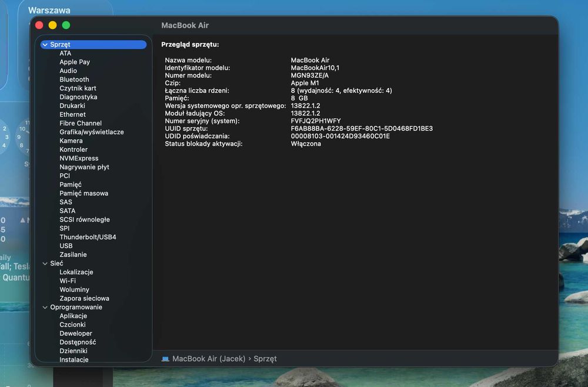The image size is (588, 387).
Task: Open the SPI entry
Action: 65,228
